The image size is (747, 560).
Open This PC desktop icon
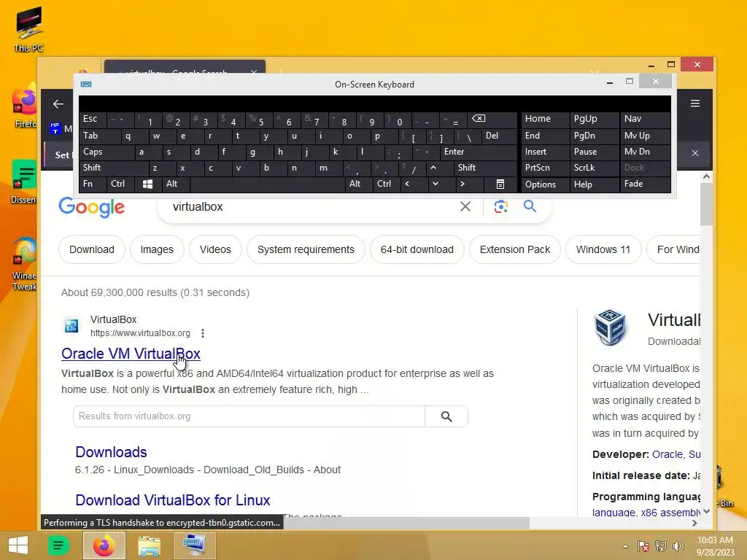pyautogui.click(x=28, y=28)
